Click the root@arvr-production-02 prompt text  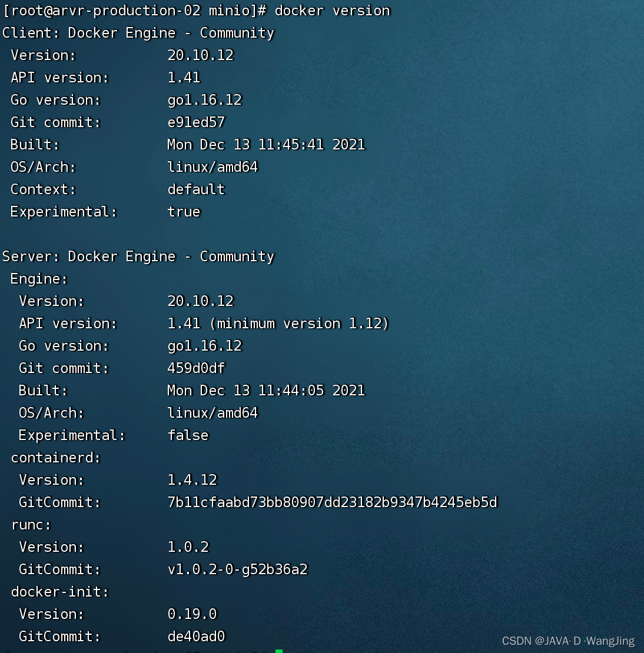[102, 11]
